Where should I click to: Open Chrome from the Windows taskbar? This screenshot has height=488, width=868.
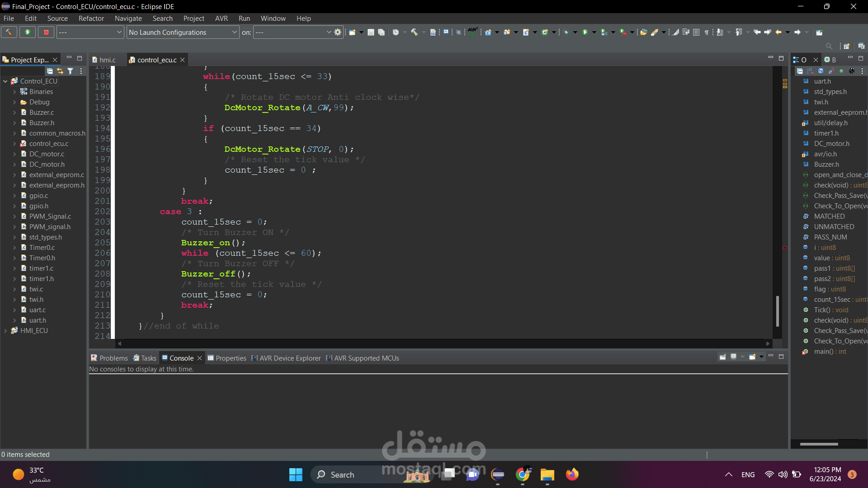[x=523, y=474]
